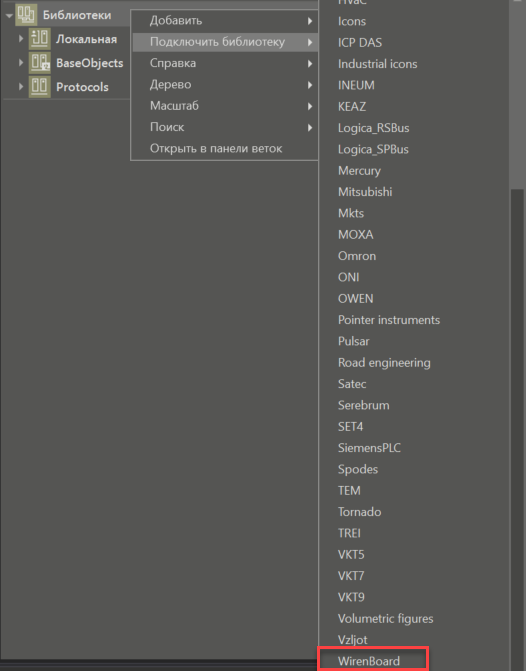
Task: Open the Добавить submenu
Action: [x=225, y=21]
